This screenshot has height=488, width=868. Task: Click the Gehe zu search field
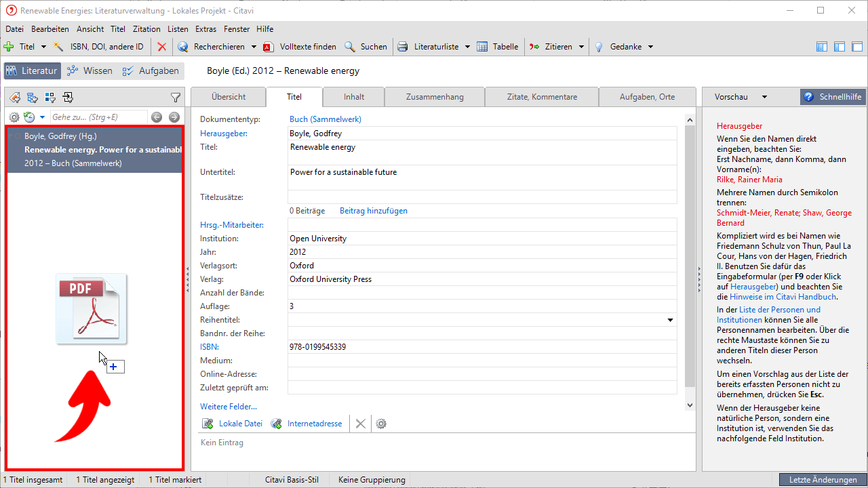point(99,117)
